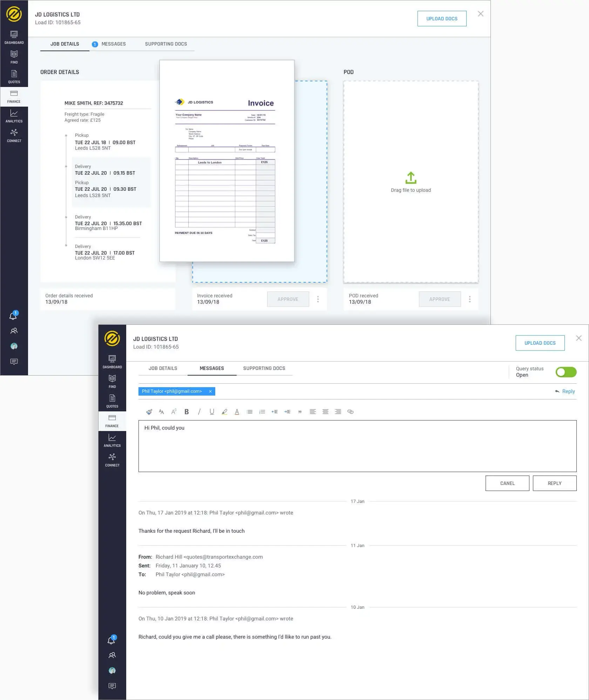Open the Messages tab with unread badge
This screenshot has height=700, width=589.
coord(113,44)
